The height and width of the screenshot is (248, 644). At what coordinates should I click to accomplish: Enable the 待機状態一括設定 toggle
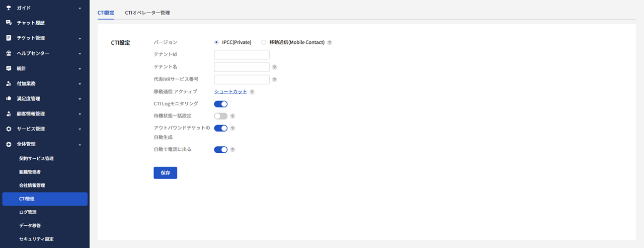[x=221, y=116]
